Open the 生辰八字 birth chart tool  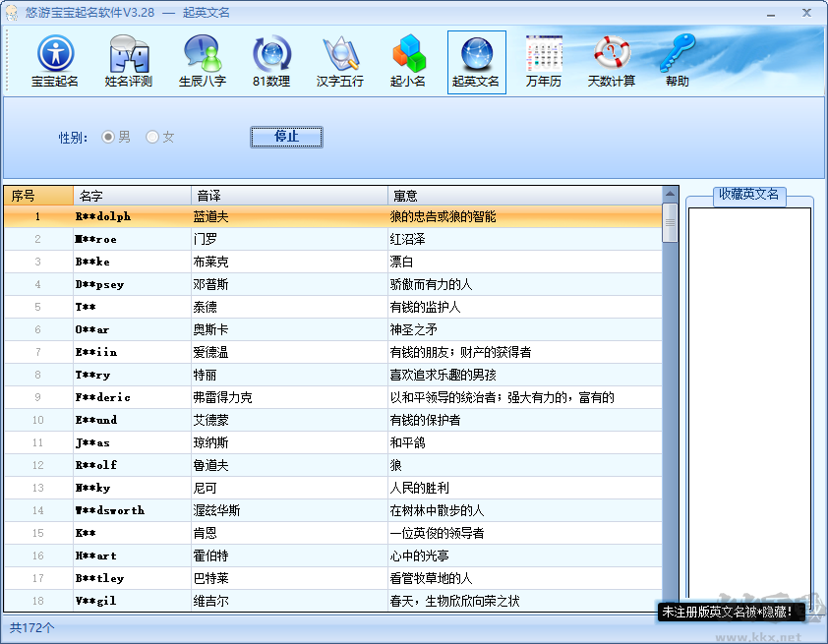pyautogui.click(x=203, y=61)
